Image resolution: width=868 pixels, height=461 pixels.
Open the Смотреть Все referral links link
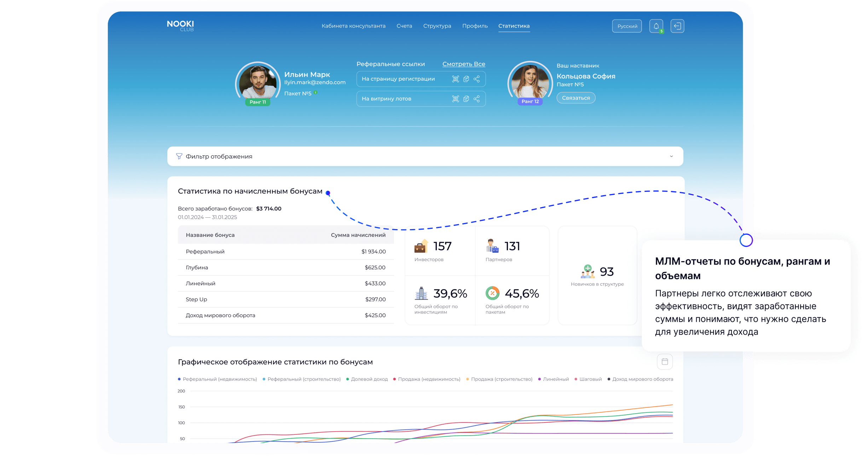point(463,64)
